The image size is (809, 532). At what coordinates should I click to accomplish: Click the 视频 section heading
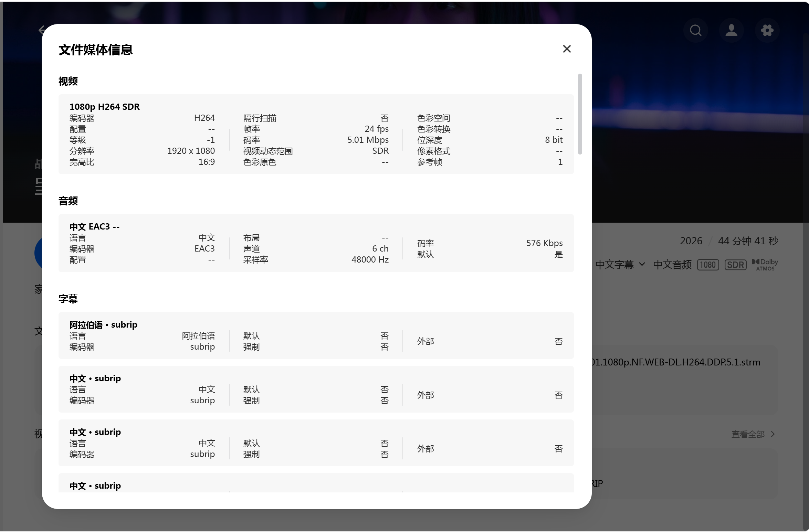(68, 81)
